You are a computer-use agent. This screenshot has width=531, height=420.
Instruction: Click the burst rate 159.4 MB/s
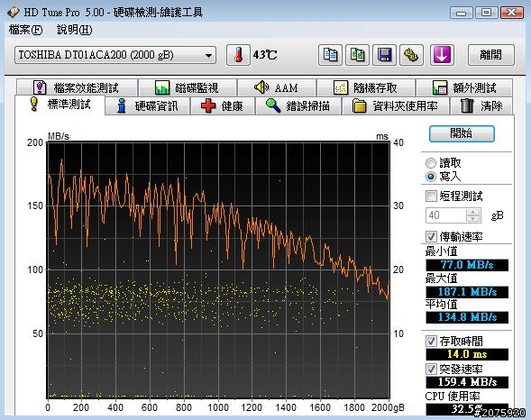coord(467,382)
